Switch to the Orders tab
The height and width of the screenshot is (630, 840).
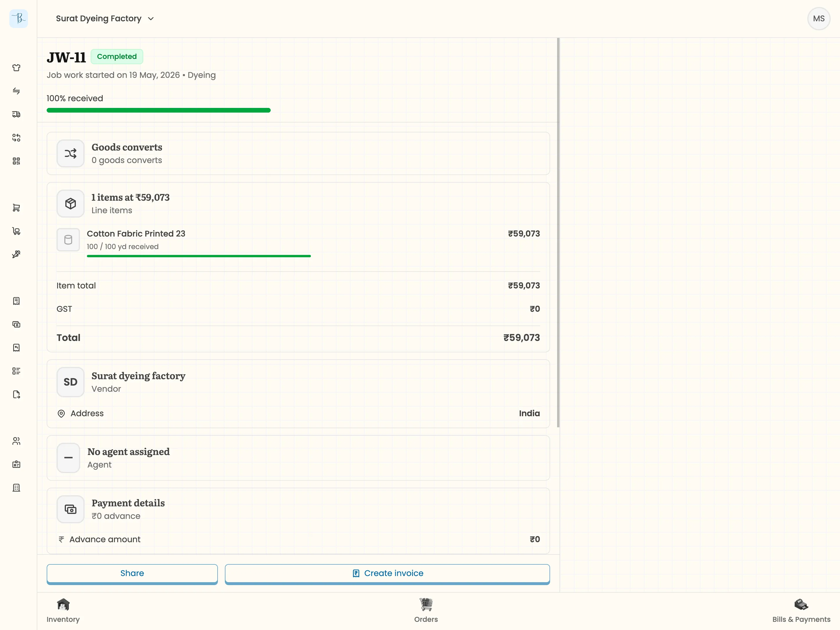pos(426,611)
